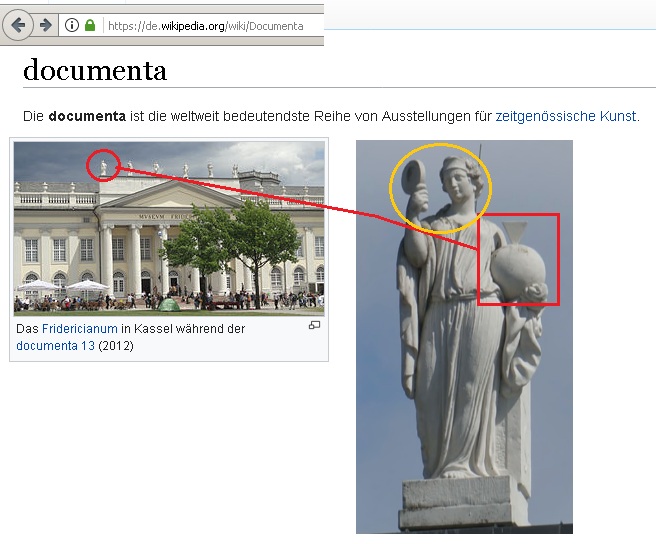Click the red-boxed globe held by statue
The image size is (658, 544).
coord(519,259)
